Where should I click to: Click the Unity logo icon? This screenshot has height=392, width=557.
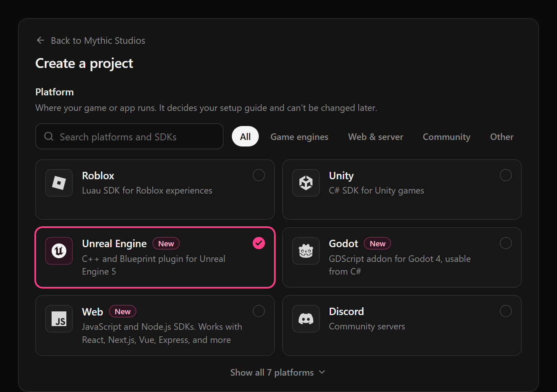[x=306, y=183]
